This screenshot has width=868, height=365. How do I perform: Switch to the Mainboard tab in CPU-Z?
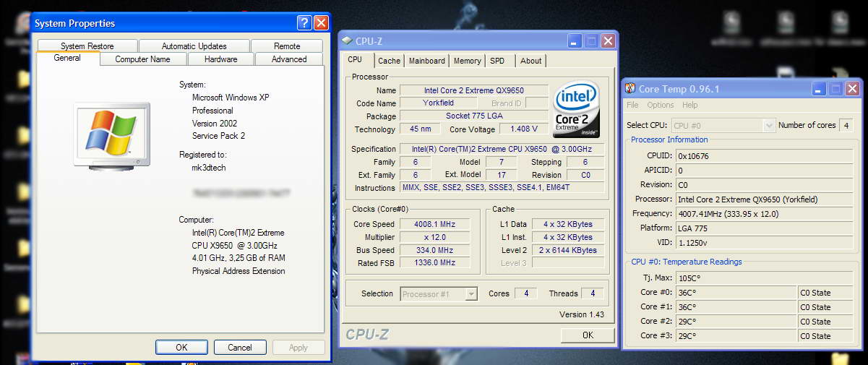(427, 61)
